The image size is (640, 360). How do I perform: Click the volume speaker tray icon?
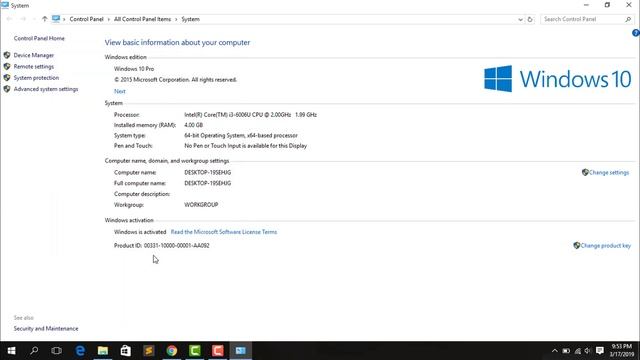(x=588, y=351)
